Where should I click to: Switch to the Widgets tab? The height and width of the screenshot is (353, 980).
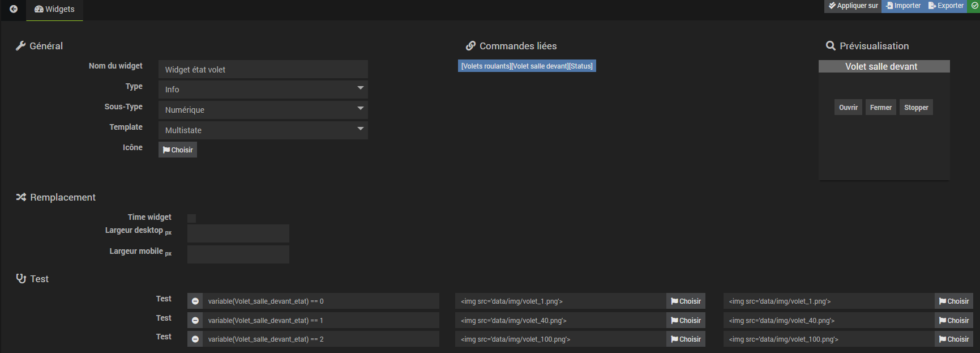[54, 10]
